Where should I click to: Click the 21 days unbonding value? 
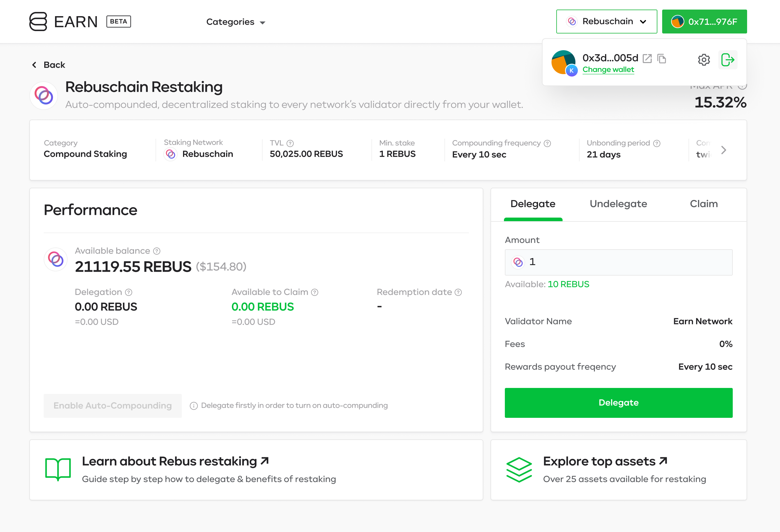tap(604, 155)
